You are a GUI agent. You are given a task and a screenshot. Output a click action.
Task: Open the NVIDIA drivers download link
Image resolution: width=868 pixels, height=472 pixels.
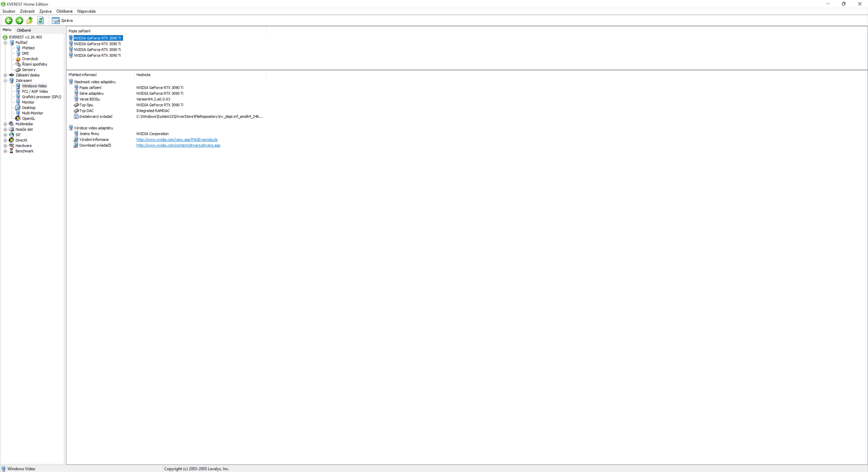[x=178, y=146]
